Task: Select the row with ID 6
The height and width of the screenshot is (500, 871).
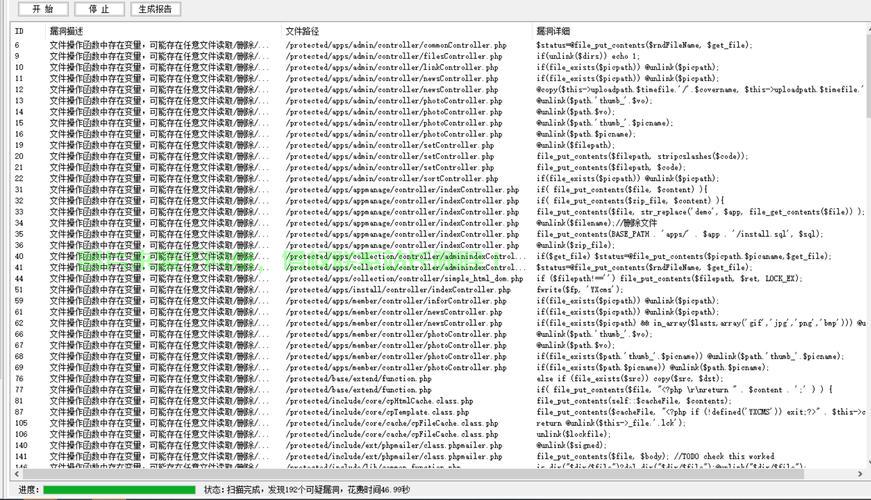Action: tap(439, 45)
